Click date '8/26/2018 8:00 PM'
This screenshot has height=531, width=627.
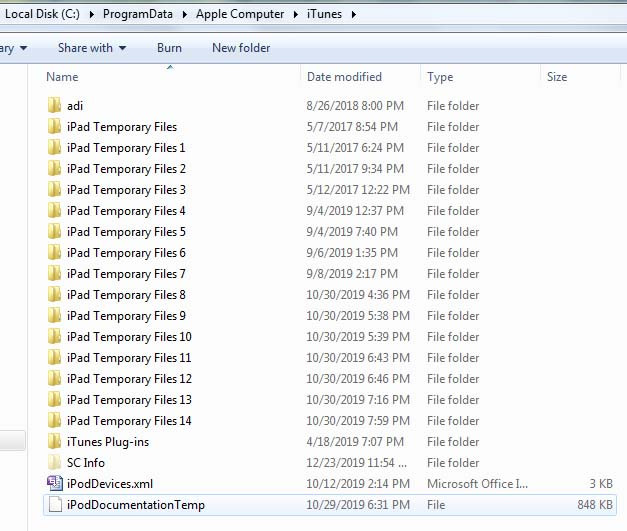pyautogui.click(x=355, y=106)
